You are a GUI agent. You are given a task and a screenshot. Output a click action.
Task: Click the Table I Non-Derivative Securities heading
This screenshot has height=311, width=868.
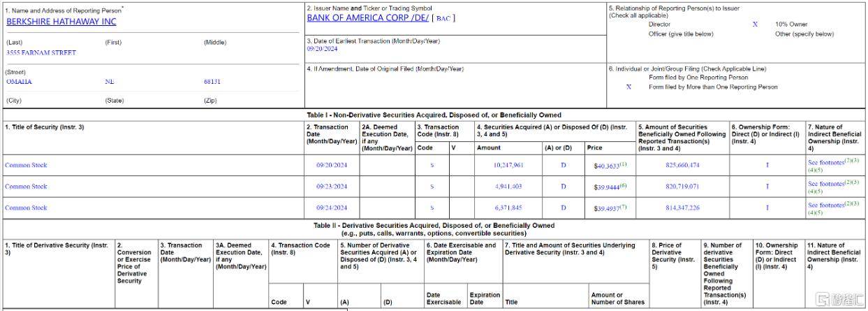pyautogui.click(x=434, y=115)
